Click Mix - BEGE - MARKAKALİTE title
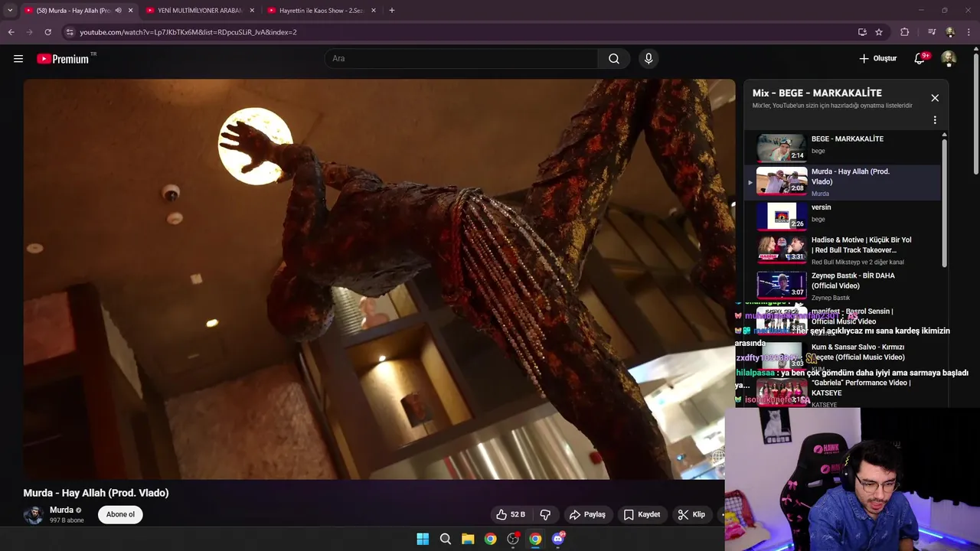This screenshot has height=551, width=980. coord(817,93)
